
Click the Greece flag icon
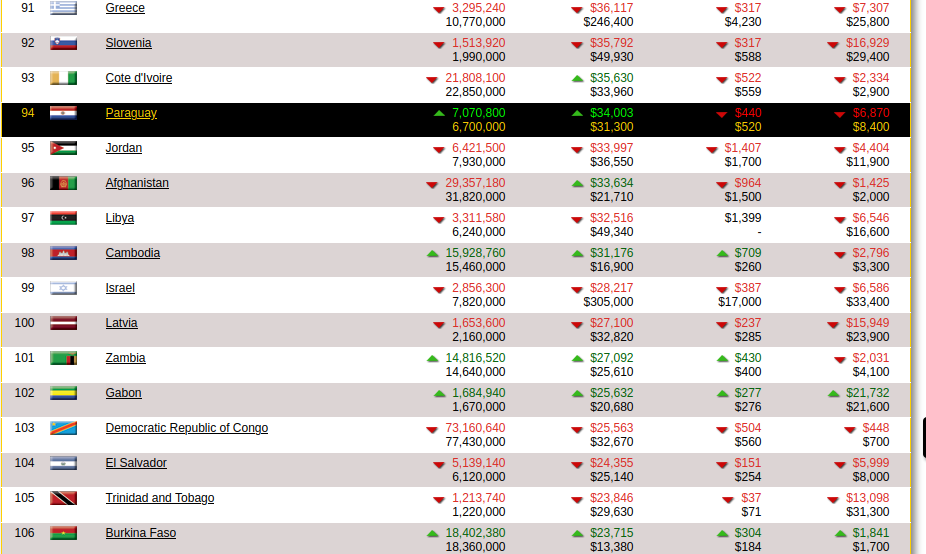click(x=63, y=8)
